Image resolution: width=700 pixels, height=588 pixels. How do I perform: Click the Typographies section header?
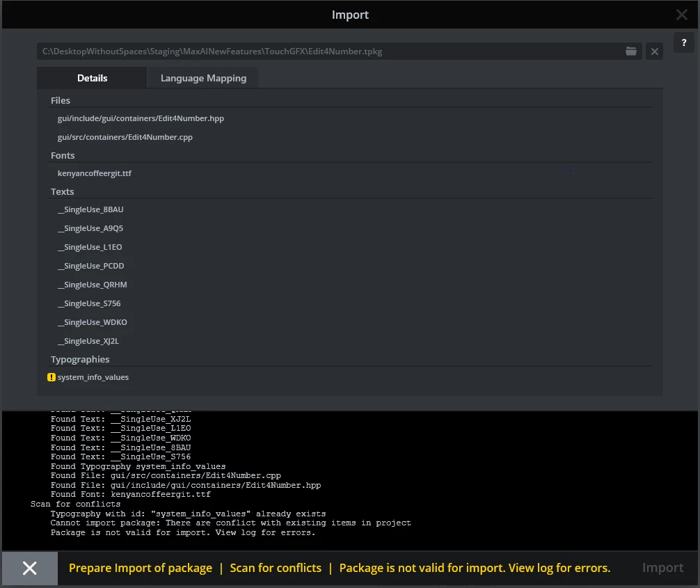coord(80,359)
